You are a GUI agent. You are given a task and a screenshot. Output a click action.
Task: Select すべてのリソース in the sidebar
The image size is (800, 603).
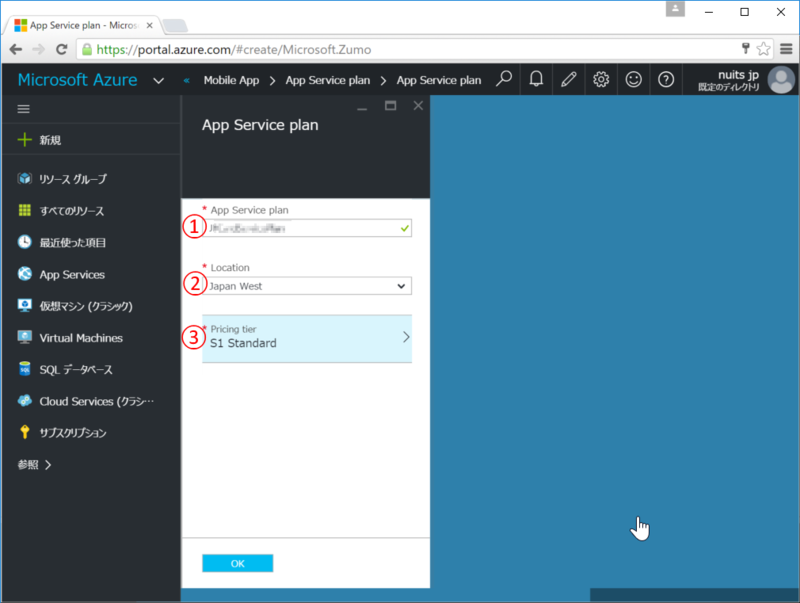pos(71,211)
